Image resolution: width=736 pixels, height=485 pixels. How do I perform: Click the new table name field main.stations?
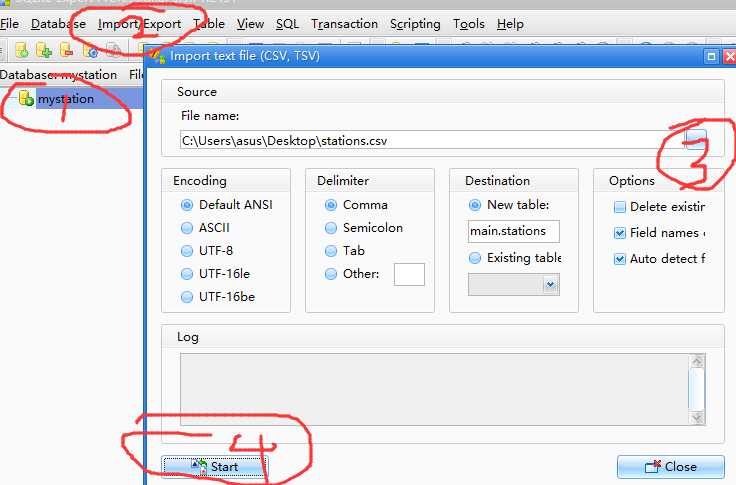[x=514, y=231]
